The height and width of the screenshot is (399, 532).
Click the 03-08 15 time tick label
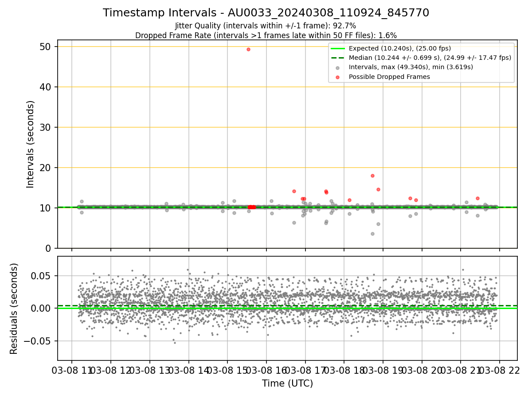click(227, 370)
